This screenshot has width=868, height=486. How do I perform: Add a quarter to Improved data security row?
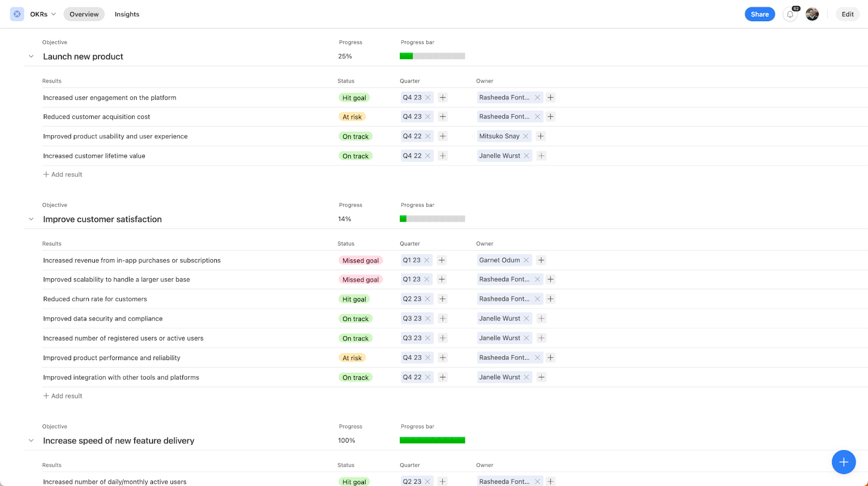click(x=443, y=318)
